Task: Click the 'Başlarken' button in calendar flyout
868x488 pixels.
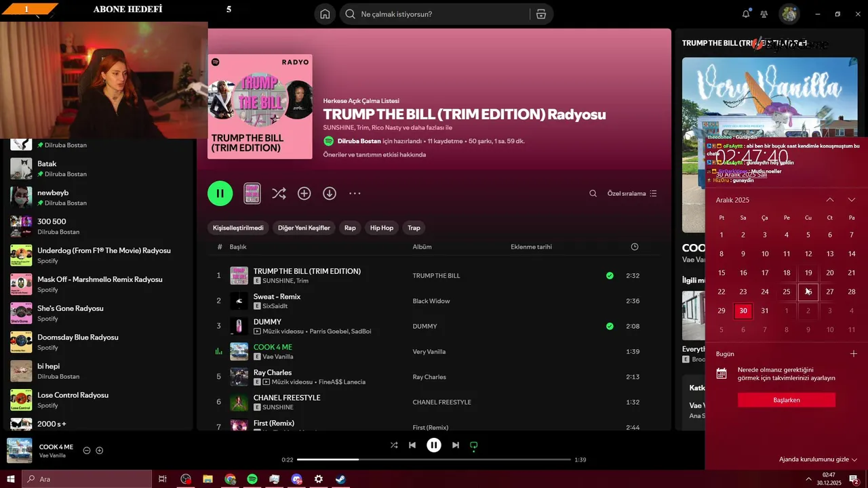Action: 787,400
